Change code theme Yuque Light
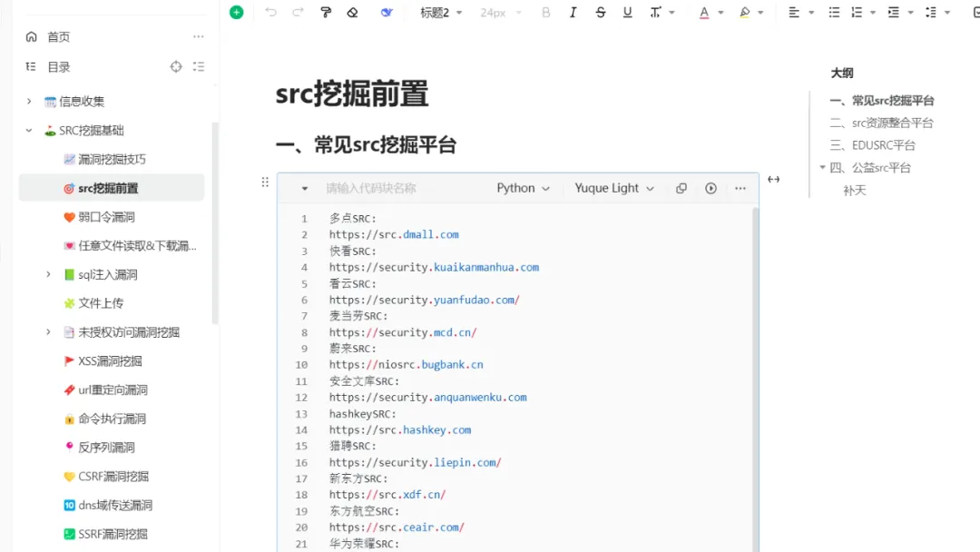 pos(614,188)
